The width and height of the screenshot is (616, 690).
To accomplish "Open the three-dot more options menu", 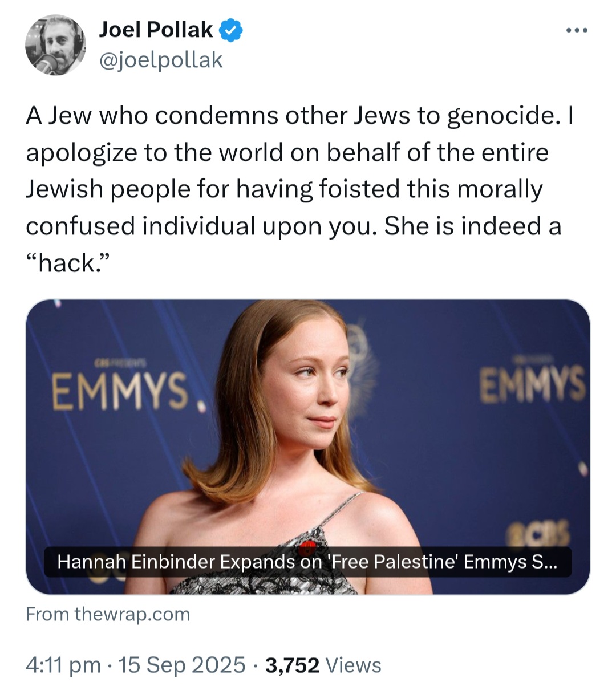I will pyautogui.click(x=576, y=31).
